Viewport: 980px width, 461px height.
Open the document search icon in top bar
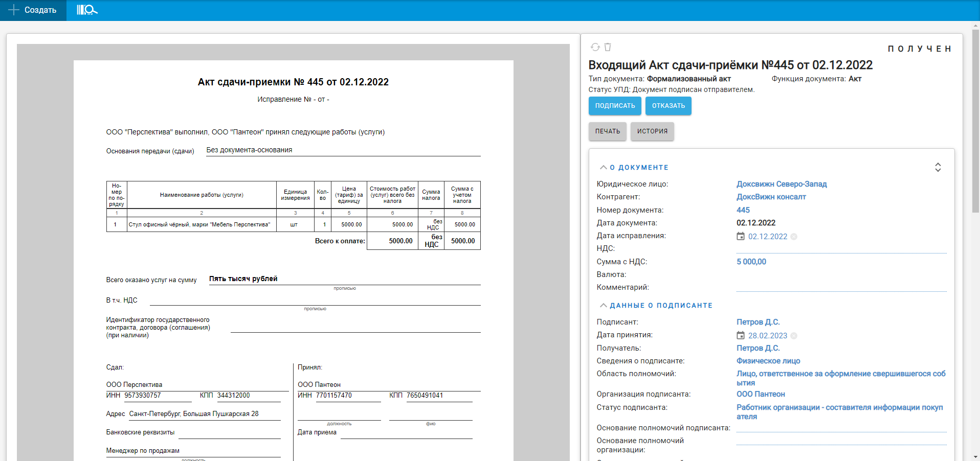point(87,10)
